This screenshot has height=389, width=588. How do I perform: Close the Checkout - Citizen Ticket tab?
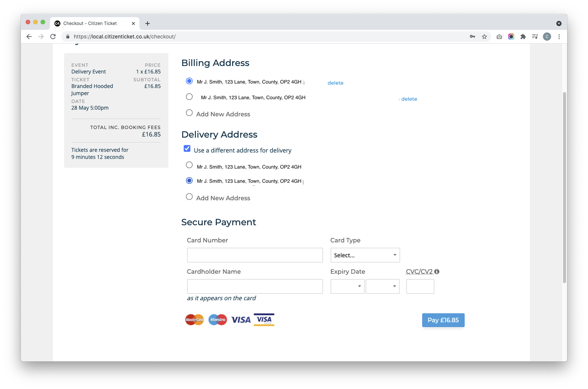coord(133,23)
